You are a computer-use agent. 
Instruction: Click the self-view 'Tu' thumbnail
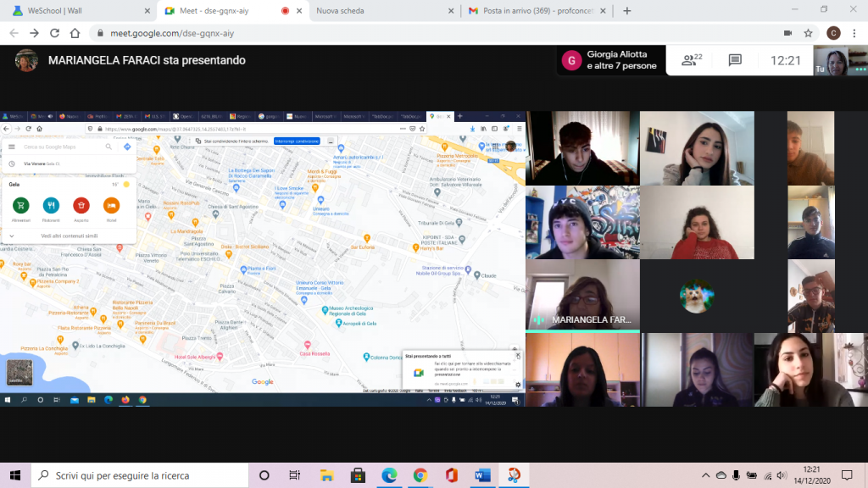point(840,60)
